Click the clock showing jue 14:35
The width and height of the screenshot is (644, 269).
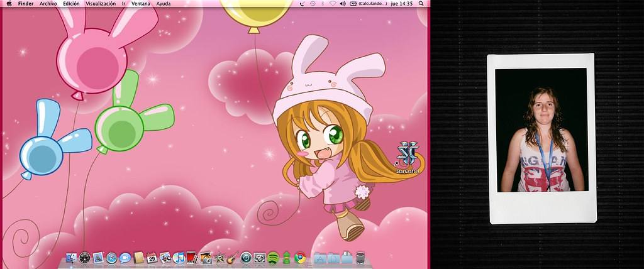click(402, 3)
